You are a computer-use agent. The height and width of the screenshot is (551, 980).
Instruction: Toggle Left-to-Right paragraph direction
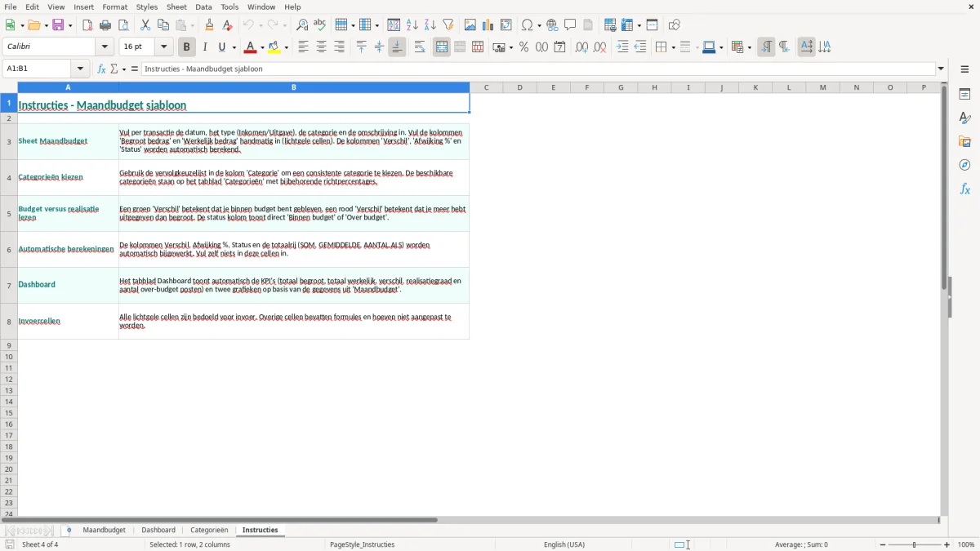tap(766, 47)
